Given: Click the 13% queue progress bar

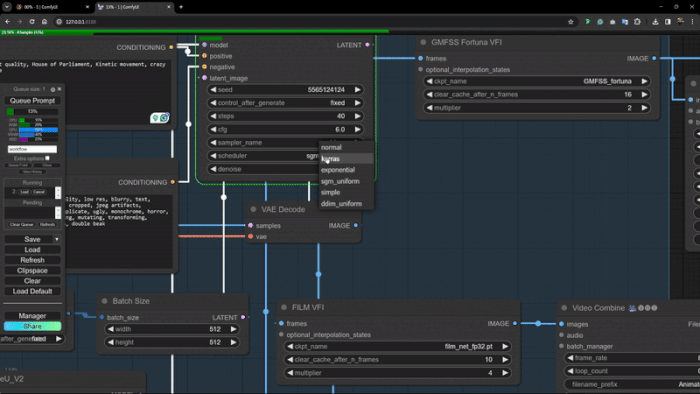Looking at the screenshot, I should (x=32, y=112).
